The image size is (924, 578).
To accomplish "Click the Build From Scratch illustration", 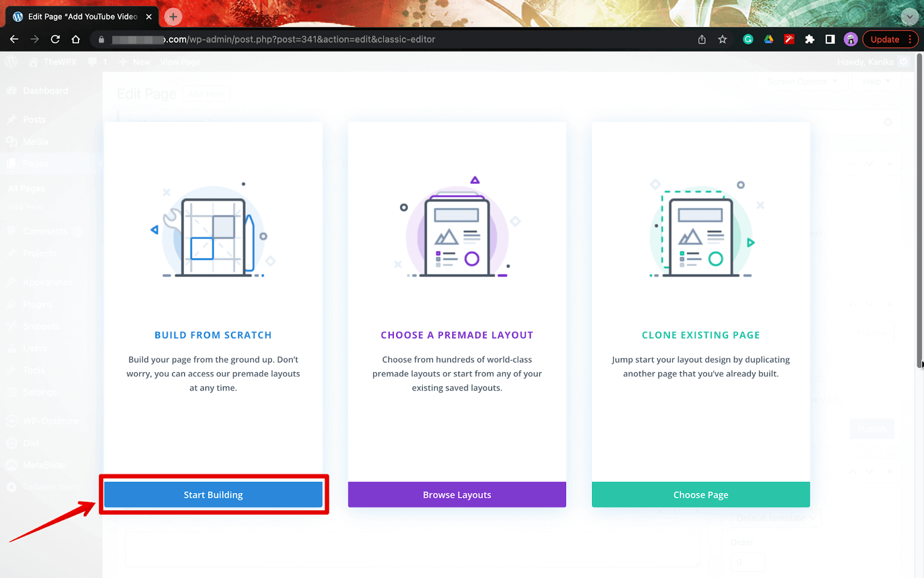I will click(x=214, y=230).
